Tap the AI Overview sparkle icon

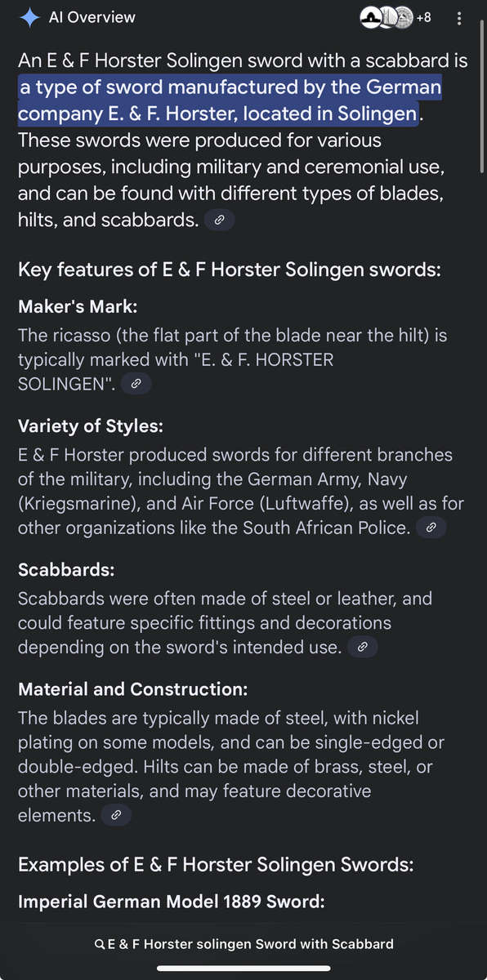[x=32, y=17]
